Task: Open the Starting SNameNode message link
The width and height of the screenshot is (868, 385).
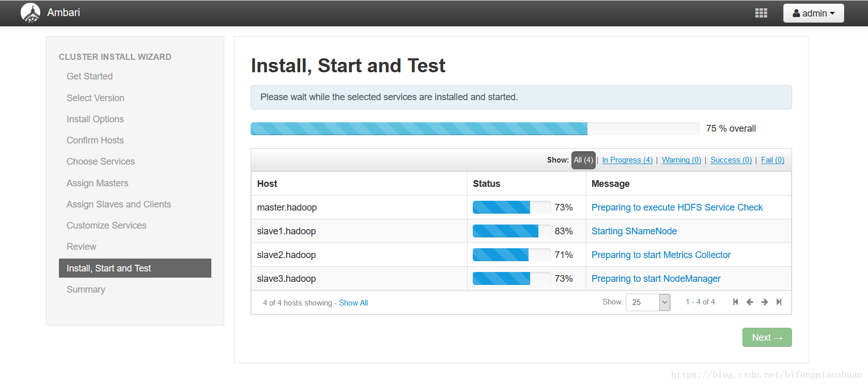Action: (x=634, y=231)
